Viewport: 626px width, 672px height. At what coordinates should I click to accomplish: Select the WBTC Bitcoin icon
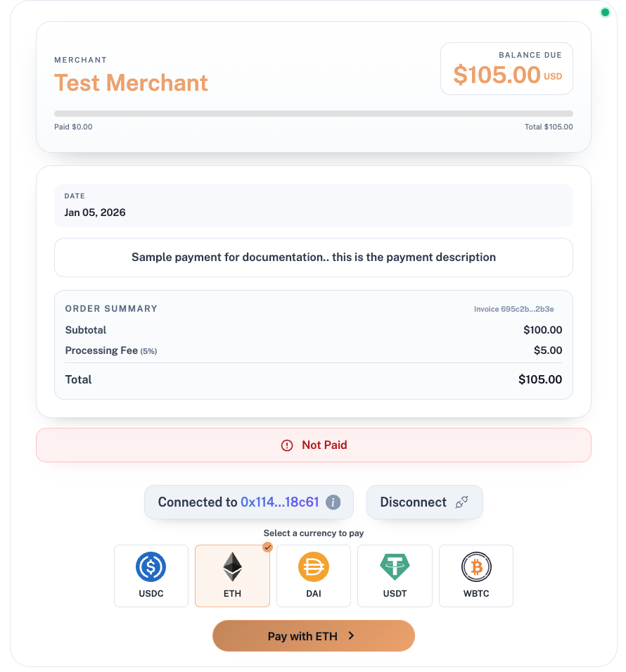point(476,566)
